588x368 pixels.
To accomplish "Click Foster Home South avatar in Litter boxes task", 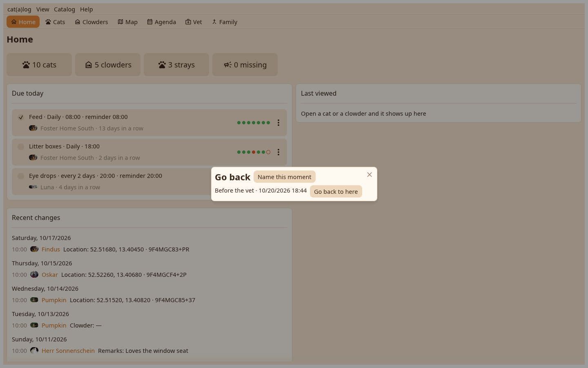I will point(33,157).
